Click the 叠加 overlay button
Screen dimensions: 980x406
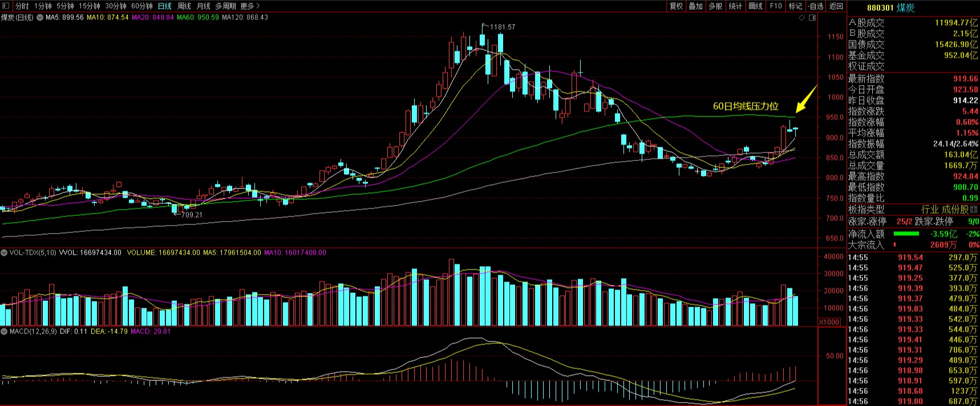click(x=695, y=6)
